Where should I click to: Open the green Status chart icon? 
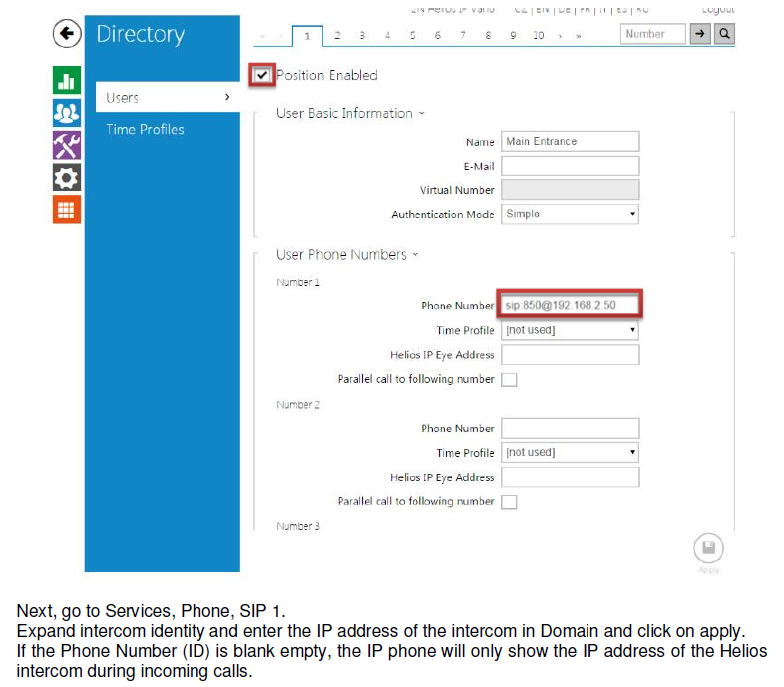[67, 82]
